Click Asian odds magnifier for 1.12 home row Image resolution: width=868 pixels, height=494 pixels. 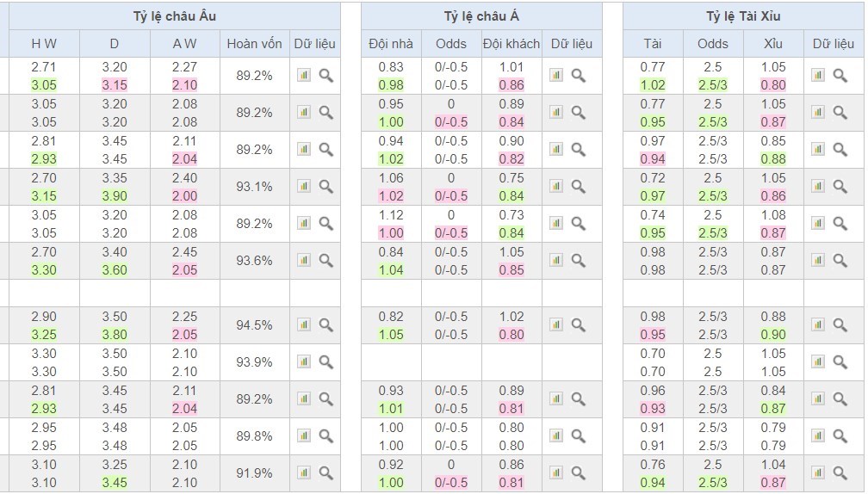tap(579, 223)
